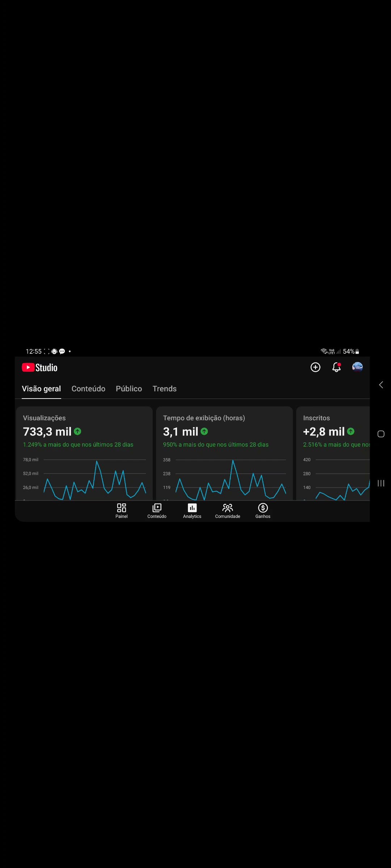Switch to the Trends tab
Screen dimensions: 391x868
[165, 389]
